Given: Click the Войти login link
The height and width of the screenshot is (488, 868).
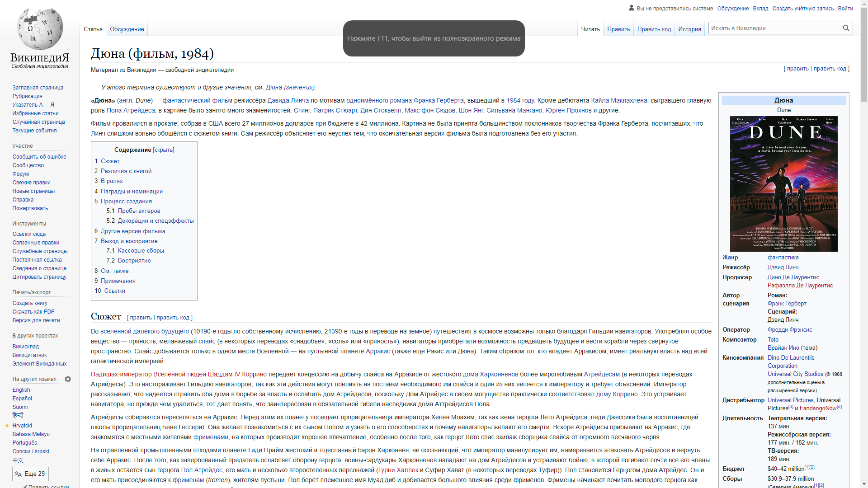Looking at the screenshot, I should [845, 9].
